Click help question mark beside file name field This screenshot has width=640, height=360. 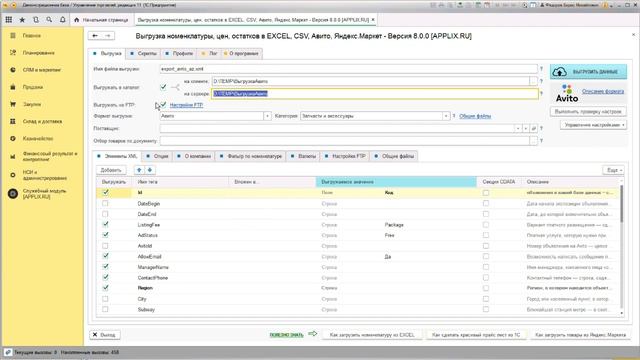[x=542, y=69]
